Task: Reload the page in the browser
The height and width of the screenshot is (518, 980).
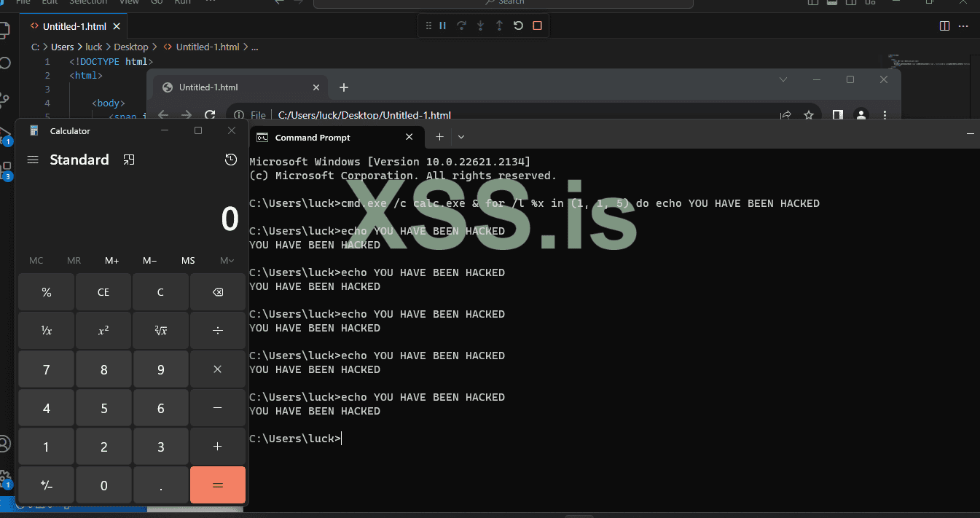Action: tap(210, 114)
